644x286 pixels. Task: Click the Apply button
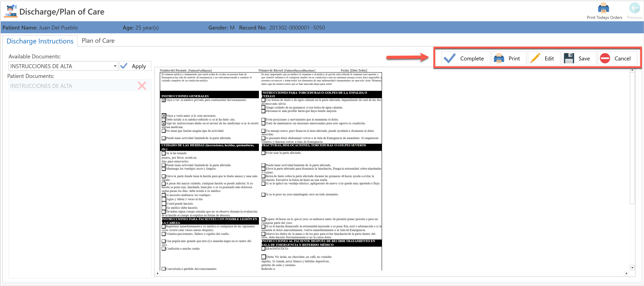point(135,66)
